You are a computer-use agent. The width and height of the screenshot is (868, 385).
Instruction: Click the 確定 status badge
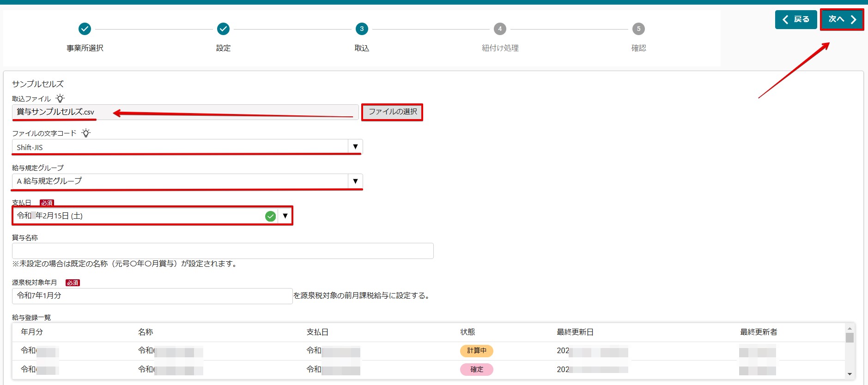[x=476, y=369]
